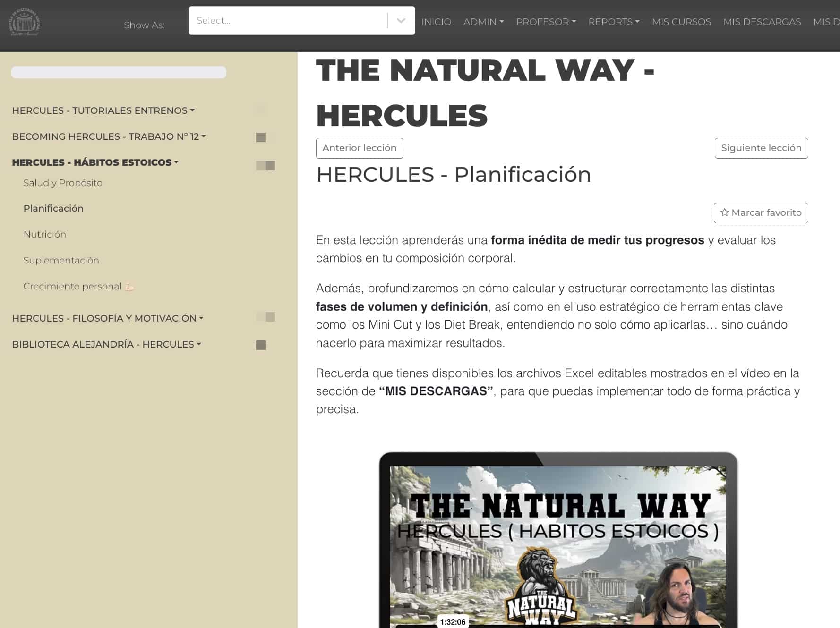Click the school logo in the header
Screen dimensions: 840x628
click(x=25, y=22)
